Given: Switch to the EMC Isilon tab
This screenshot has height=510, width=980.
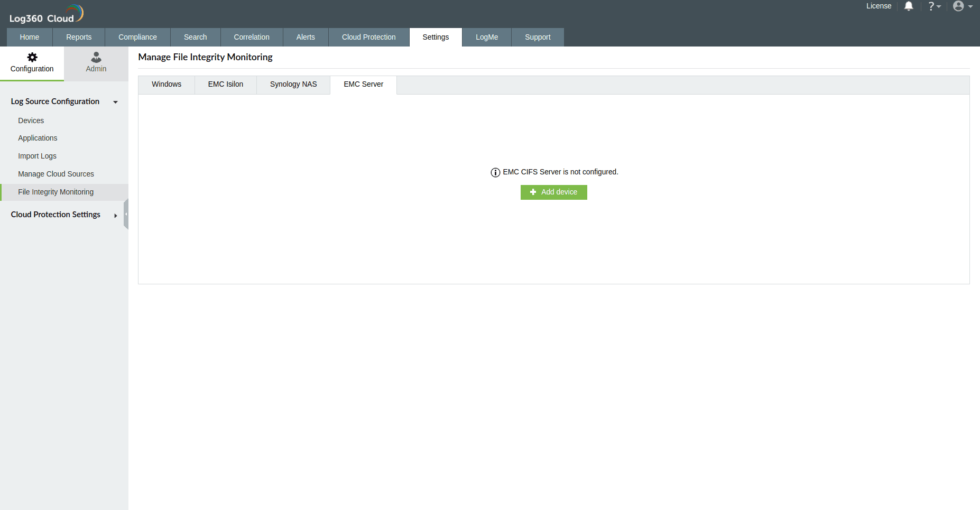Looking at the screenshot, I should (225, 84).
